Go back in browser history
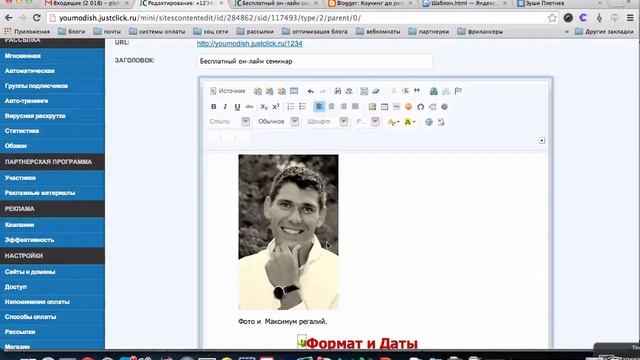640x360 pixels. point(9,18)
